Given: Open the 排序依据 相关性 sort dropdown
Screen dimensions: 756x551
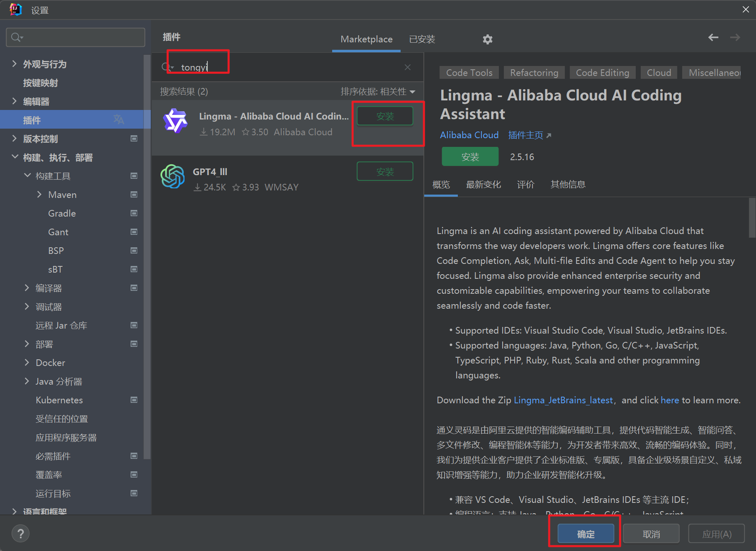Looking at the screenshot, I should coord(377,92).
